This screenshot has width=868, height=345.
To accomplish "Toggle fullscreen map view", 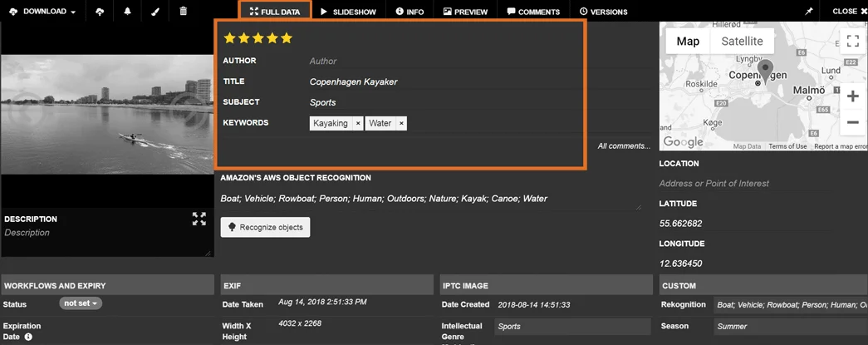I will pos(852,41).
